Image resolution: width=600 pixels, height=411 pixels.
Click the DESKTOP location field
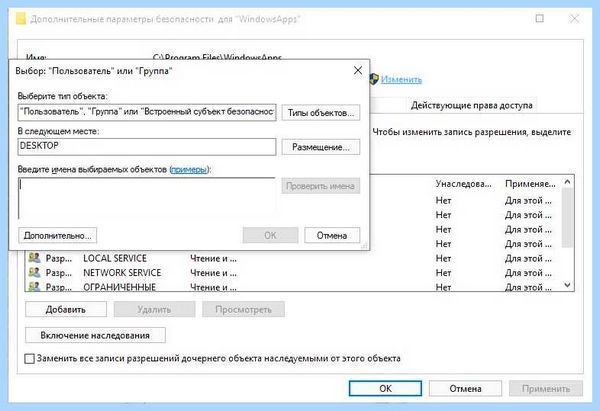[x=147, y=147]
